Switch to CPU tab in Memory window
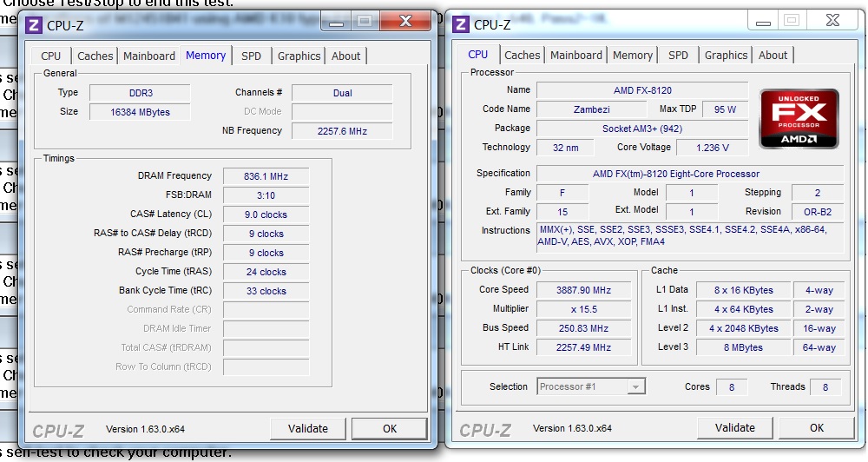This screenshot has height=462, width=868. click(x=50, y=56)
